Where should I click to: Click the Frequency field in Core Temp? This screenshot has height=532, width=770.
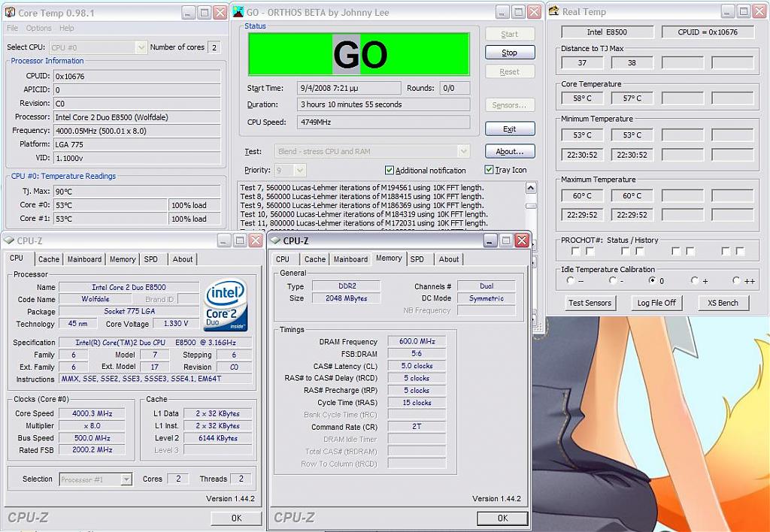[137, 131]
